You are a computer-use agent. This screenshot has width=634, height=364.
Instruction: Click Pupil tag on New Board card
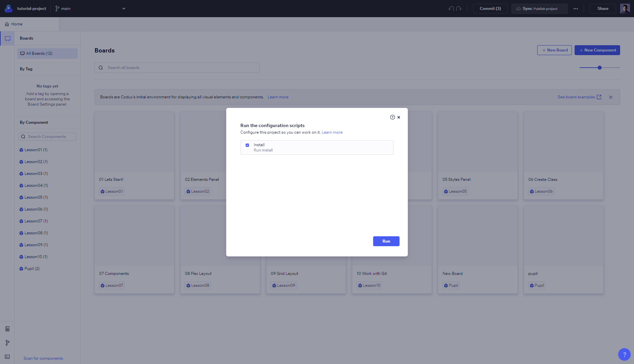click(x=451, y=285)
